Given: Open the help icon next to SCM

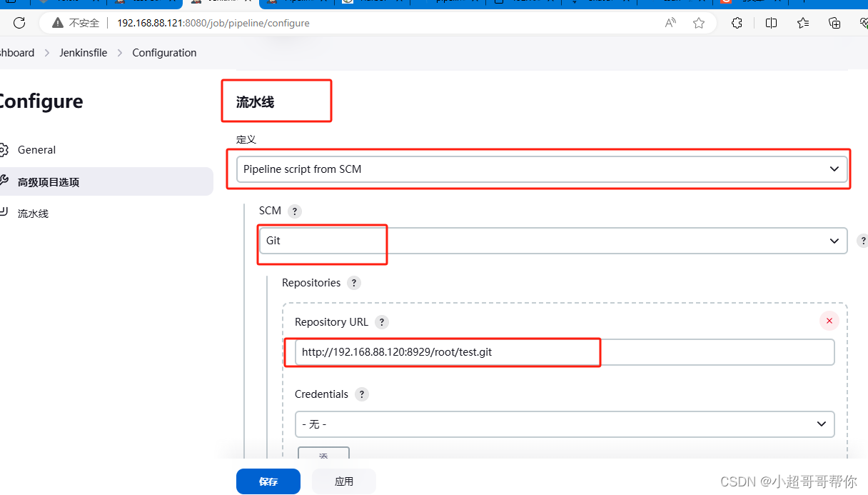Looking at the screenshot, I should [x=296, y=211].
